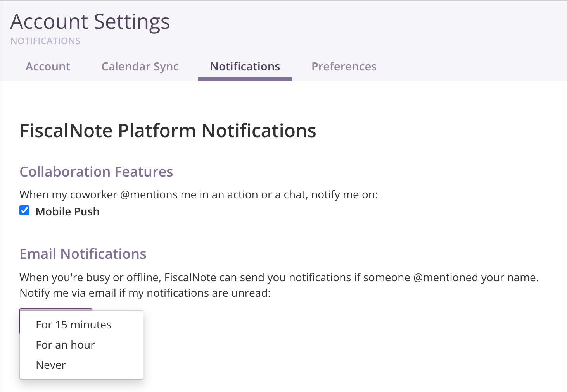Screen dimensions: 567x392
Task: Choose the 'For 15 minutes' option
Action: pyautogui.click(x=81, y=325)
